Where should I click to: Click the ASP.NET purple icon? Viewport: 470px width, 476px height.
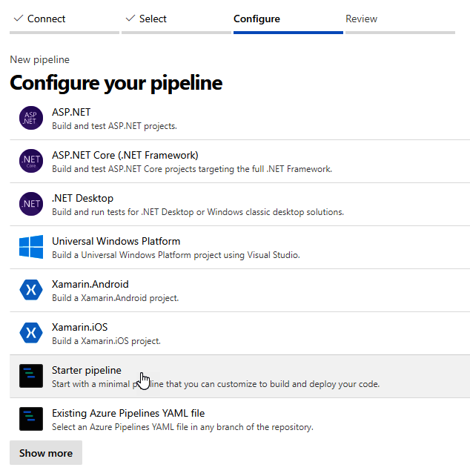(31, 118)
